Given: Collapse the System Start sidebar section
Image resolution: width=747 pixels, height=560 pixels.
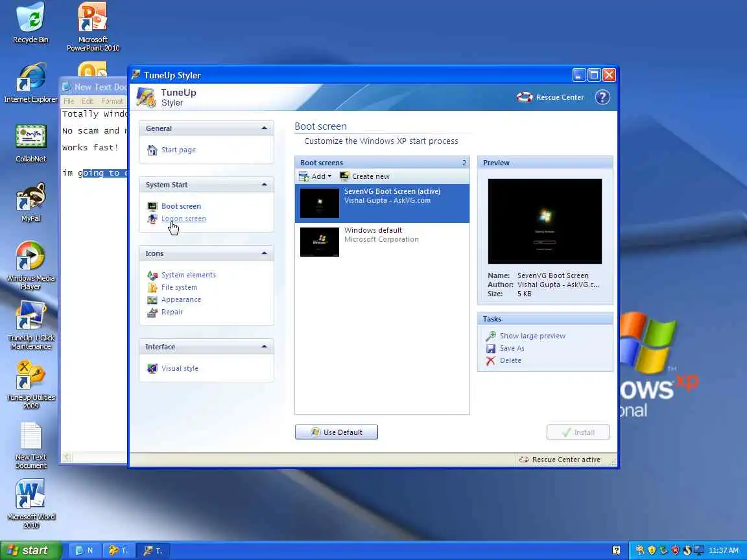Looking at the screenshot, I should (x=264, y=184).
